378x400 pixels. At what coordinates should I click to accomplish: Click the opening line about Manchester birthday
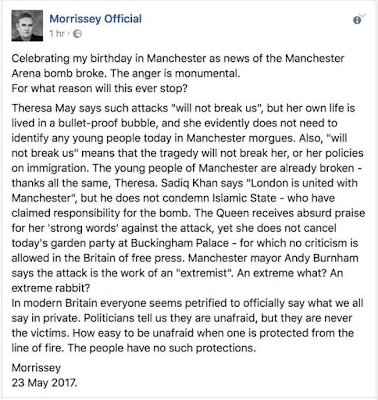[x=178, y=58]
